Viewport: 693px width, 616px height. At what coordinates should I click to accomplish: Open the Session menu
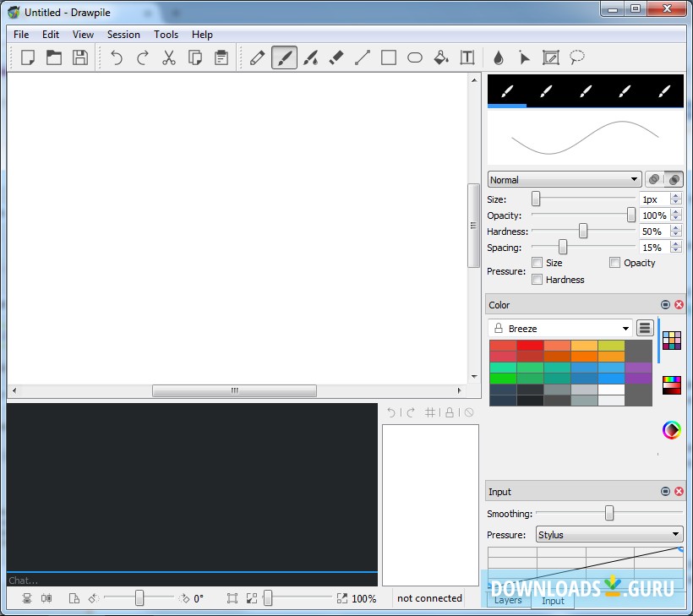[123, 35]
